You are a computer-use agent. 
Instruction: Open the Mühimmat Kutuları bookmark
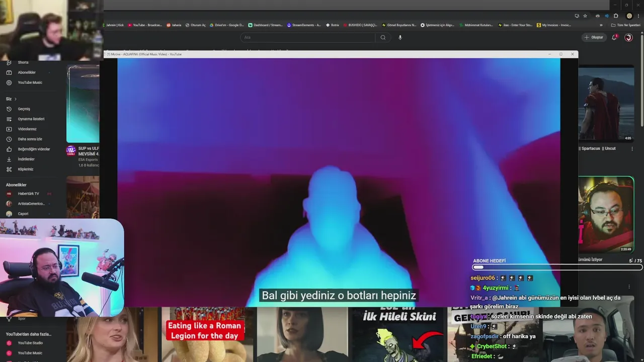click(476, 25)
